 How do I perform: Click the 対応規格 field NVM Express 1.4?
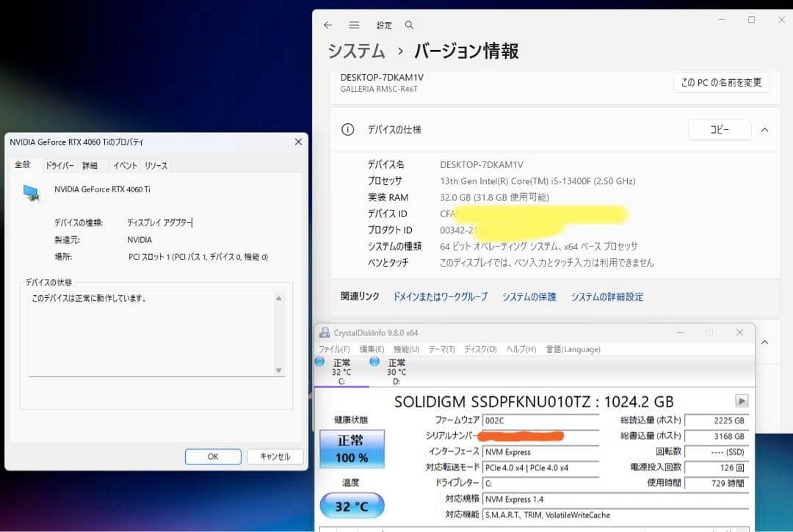point(615,499)
